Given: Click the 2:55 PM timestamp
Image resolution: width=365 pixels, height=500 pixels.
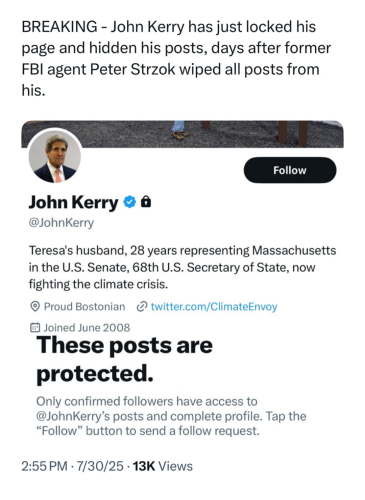Looking at the screenshot, I should click(x=44, y=466).
